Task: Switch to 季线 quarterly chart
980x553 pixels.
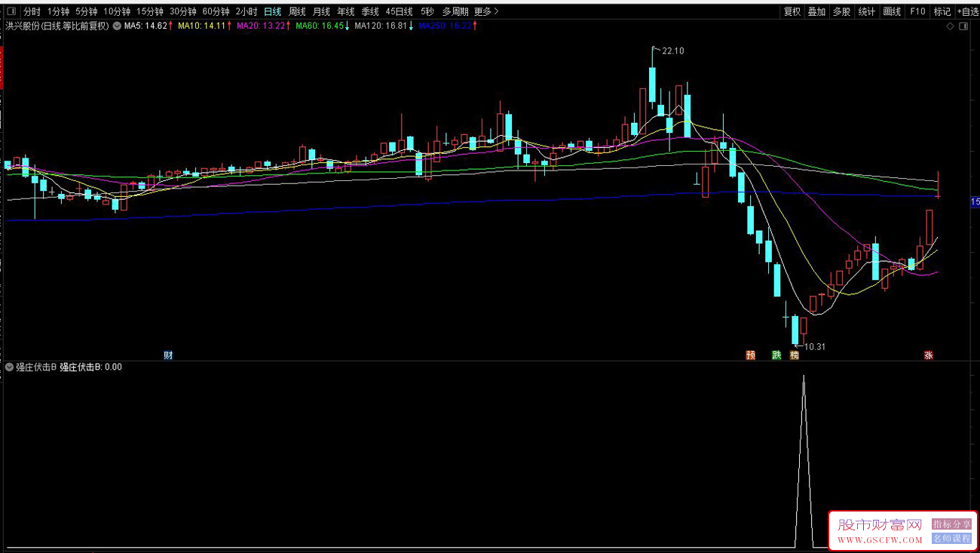Action: tap(369, 12)
